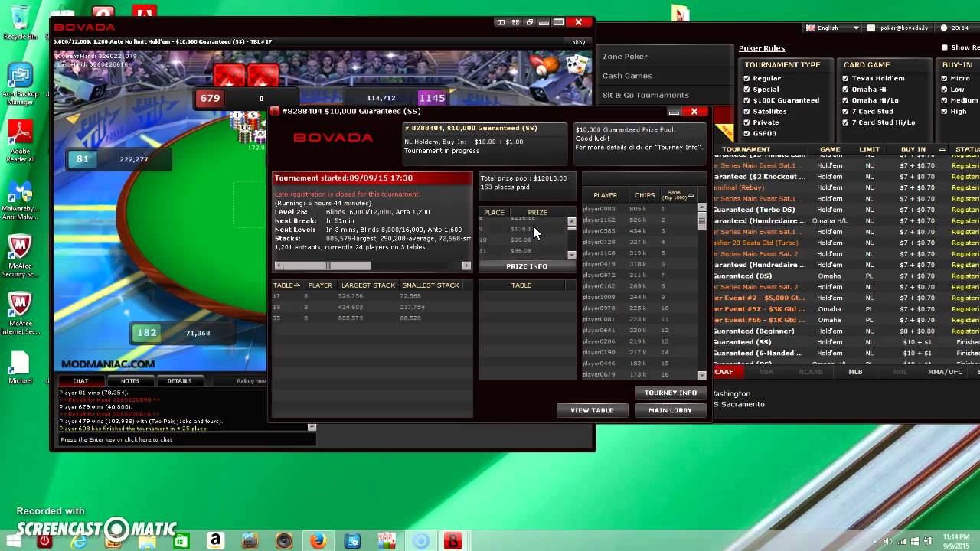
Task: Open the Michael file on desktop
Action: click(x=20, y=368)
